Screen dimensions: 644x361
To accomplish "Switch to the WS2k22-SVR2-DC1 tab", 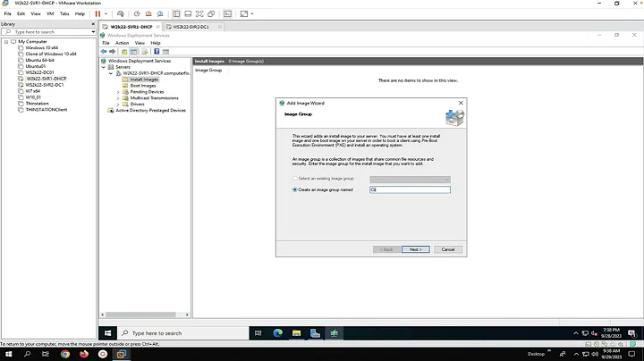I will pyautogui.click(x=191, y=27).
